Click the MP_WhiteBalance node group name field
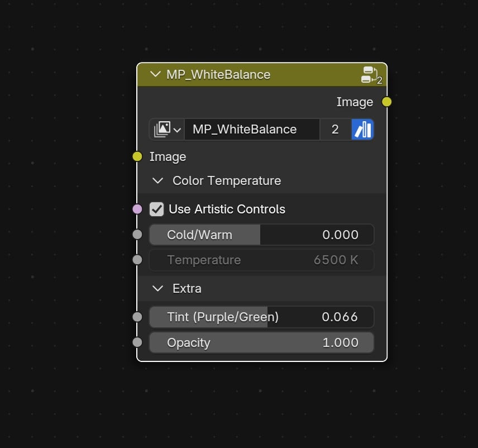 252,129
